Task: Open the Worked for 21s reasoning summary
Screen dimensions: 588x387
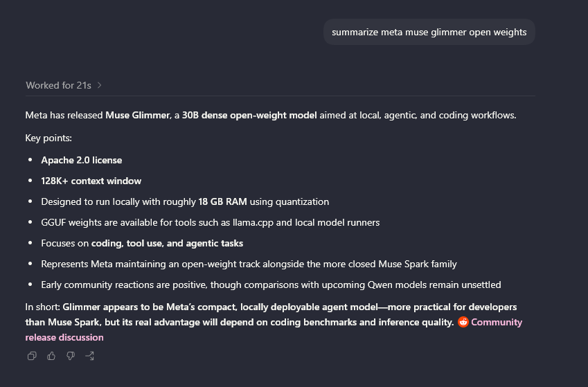Action: [58, 85]
